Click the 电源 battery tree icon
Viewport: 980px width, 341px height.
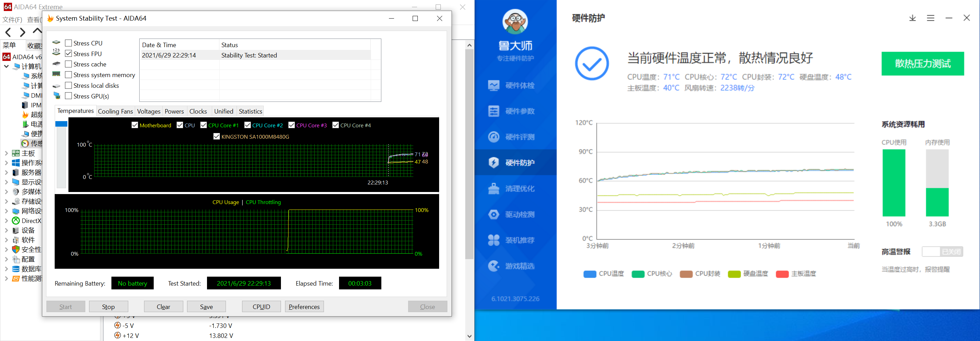click(x=25, y=124)
